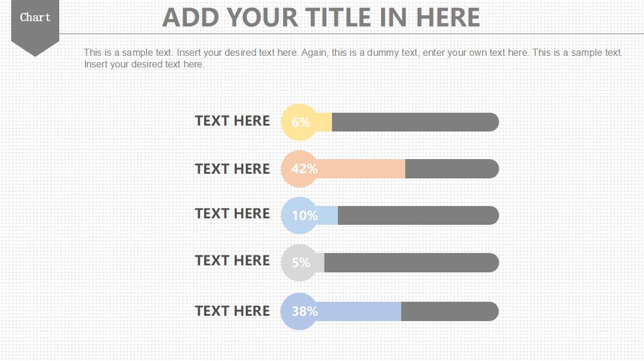This screenshot has width=644, height=361.
Task: Click the gray remainder of the 38% bar
Action: (x=450, y=311)
